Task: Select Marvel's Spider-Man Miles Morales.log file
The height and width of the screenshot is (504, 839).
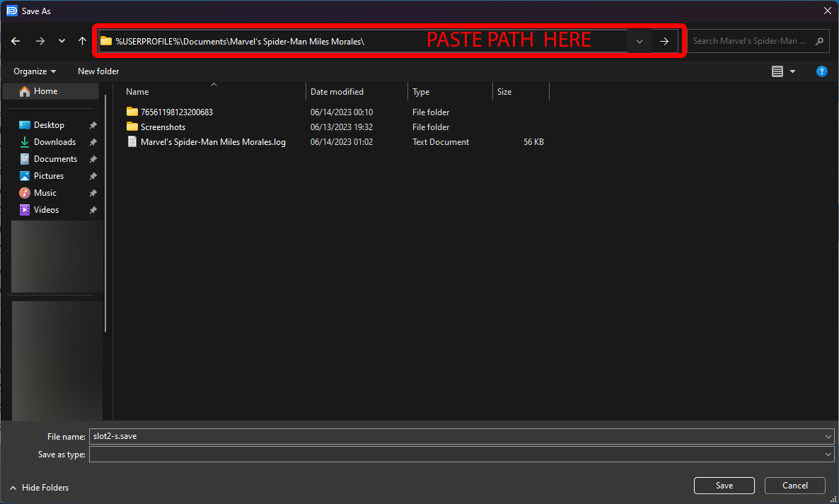Action: coord(213,142)
